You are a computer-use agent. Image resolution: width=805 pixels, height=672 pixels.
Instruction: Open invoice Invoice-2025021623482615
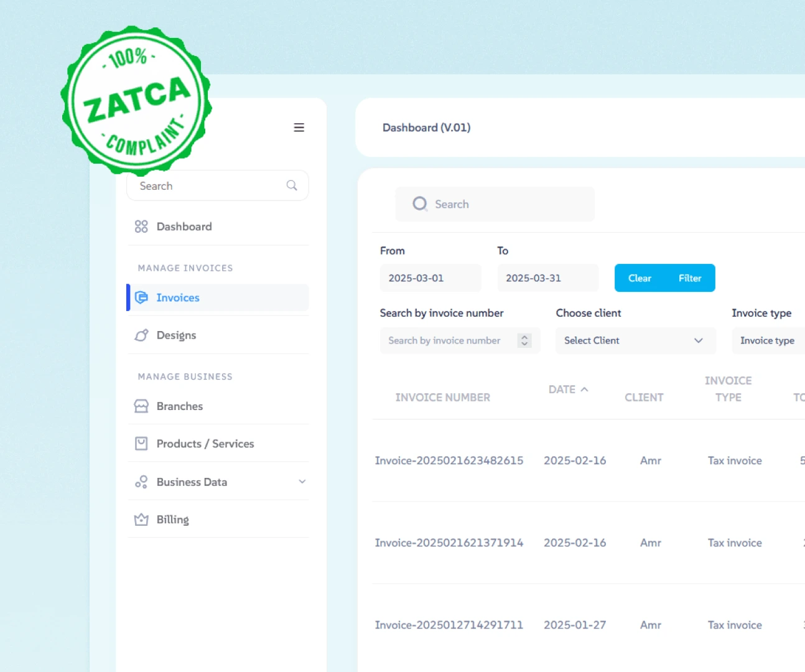[449, 460]
